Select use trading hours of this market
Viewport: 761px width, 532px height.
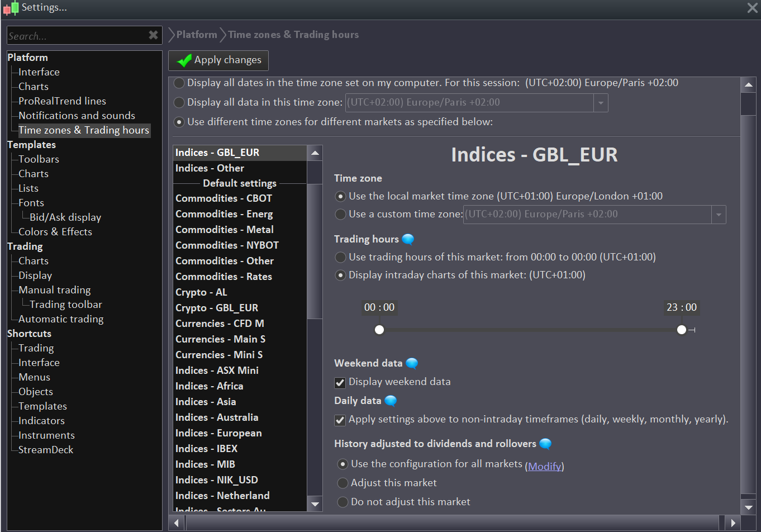tap(340, 257)
